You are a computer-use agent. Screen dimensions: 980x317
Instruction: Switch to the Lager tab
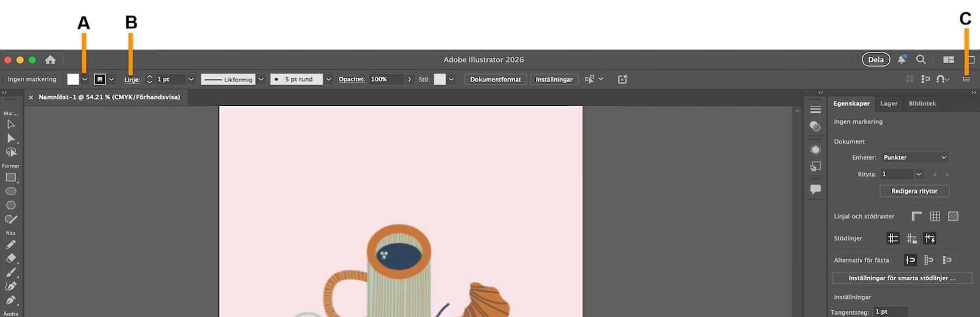coord(889,103)
